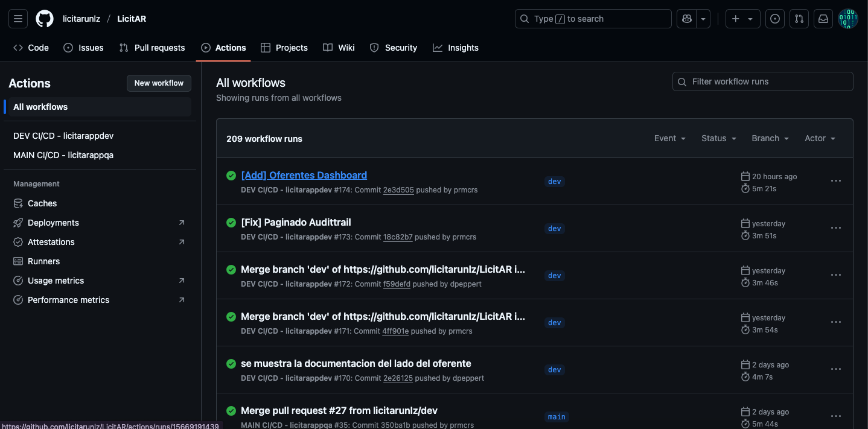Open the user avatar menu

[x=848, y=19]
